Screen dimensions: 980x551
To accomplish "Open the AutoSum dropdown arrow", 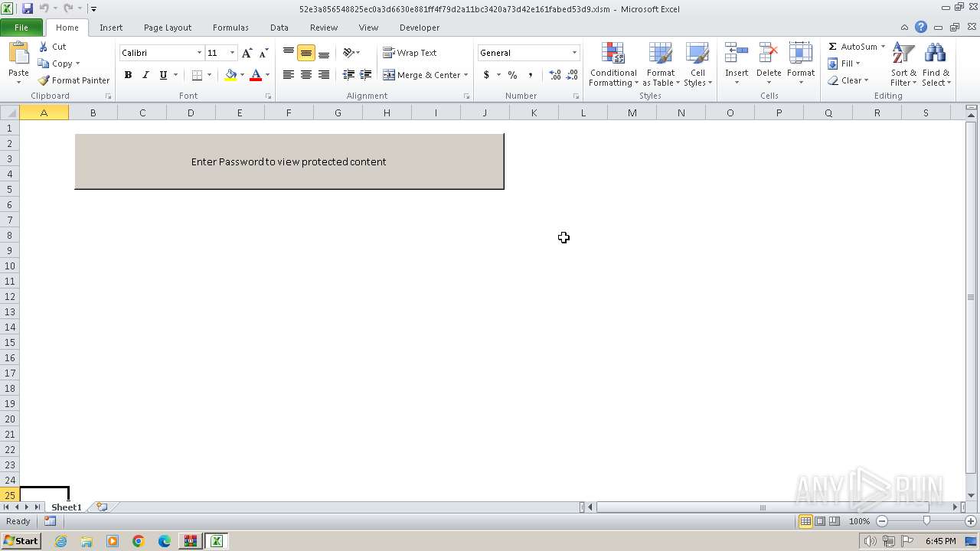I will (883, 47).
